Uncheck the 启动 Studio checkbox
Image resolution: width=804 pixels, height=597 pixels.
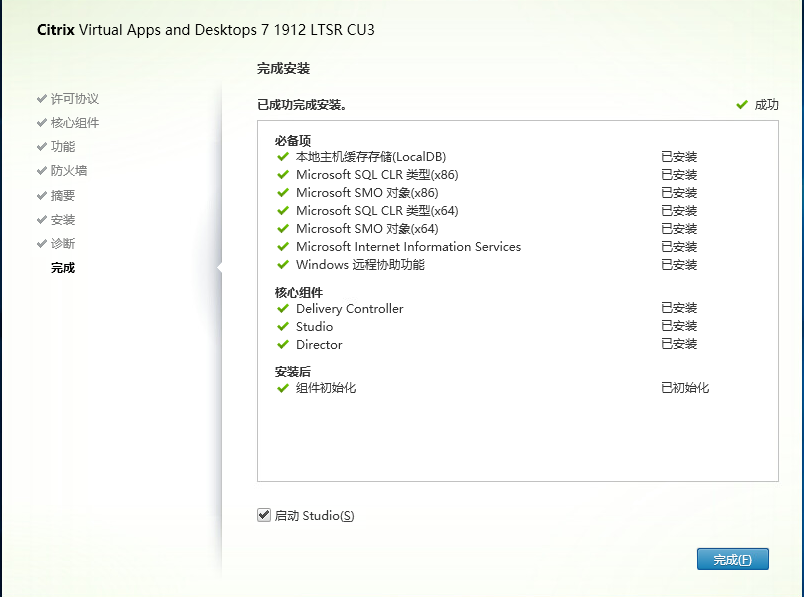tap(264, 515)
